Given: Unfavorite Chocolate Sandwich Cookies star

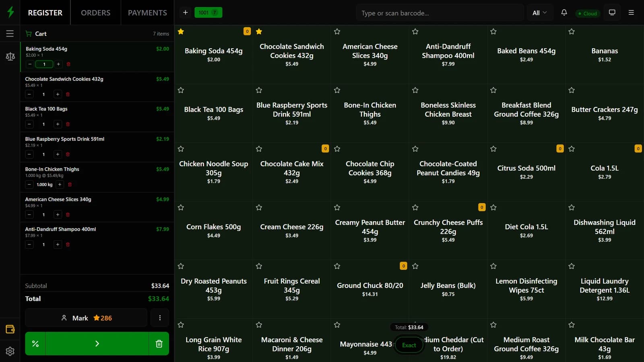Looking at the screenshot, I should pos(259,31).
